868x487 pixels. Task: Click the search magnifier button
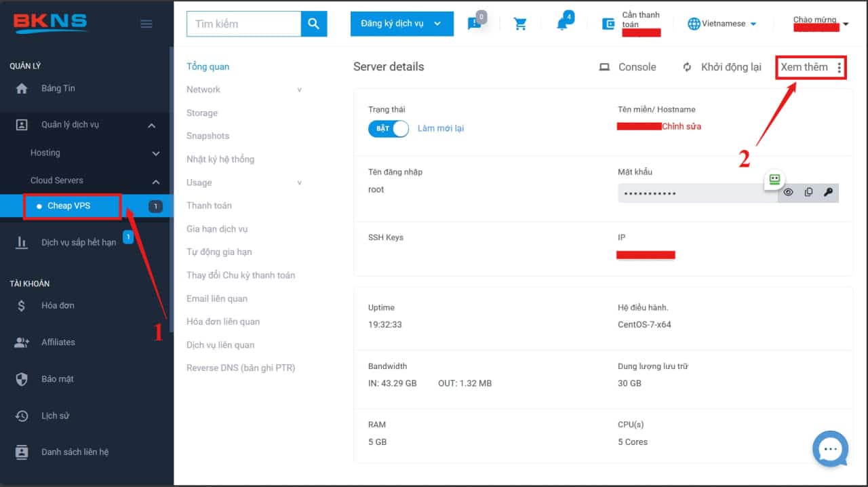pyautogui.click(x=313, y=24)
